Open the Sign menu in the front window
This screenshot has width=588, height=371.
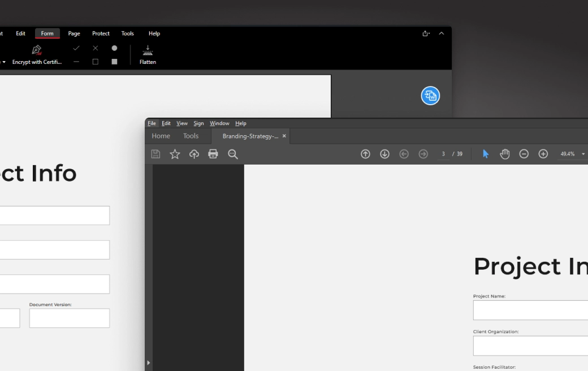click(x=198, y=123)
